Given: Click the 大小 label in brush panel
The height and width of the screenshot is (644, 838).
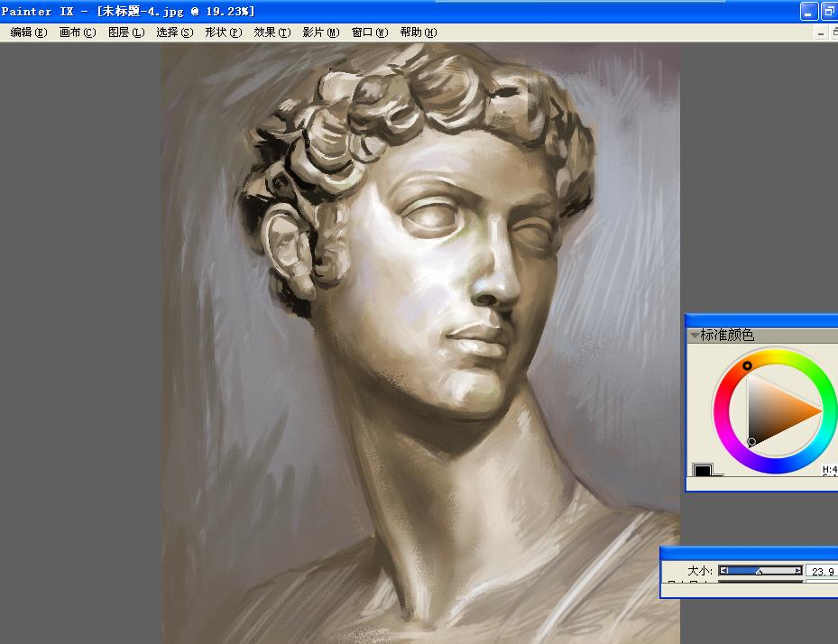Looking at the screenshot, I should (x=700, y=571).
